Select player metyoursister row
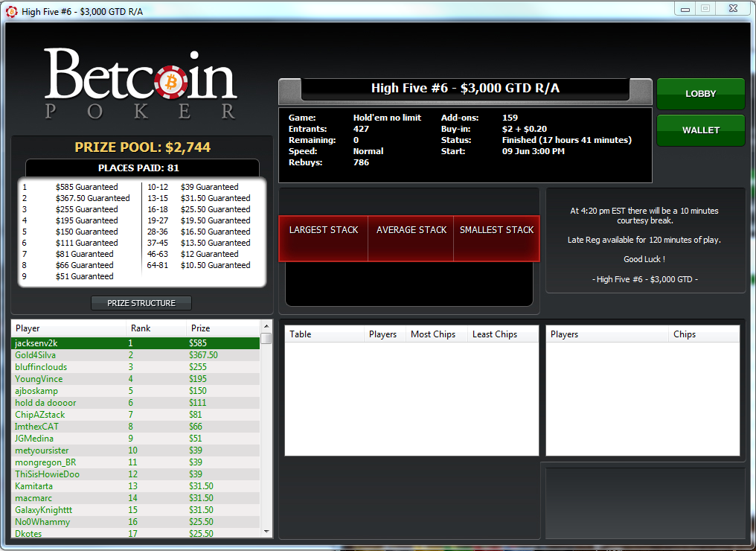This screenshot has height=551, width=756. click(x=135, y=450)
